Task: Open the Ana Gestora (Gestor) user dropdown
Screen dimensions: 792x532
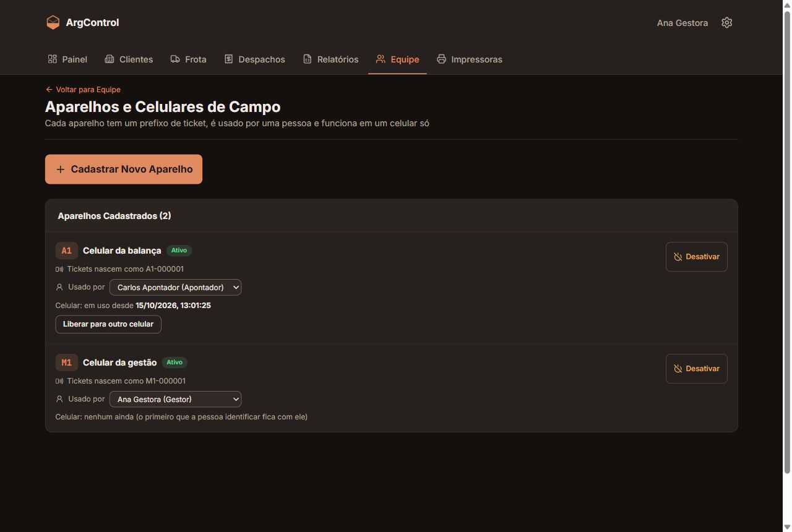Action: 175,399
